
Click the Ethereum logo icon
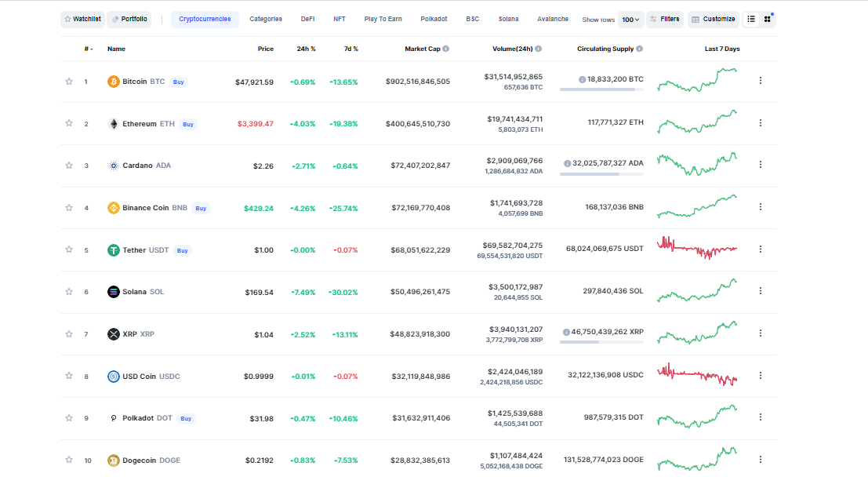114,124
